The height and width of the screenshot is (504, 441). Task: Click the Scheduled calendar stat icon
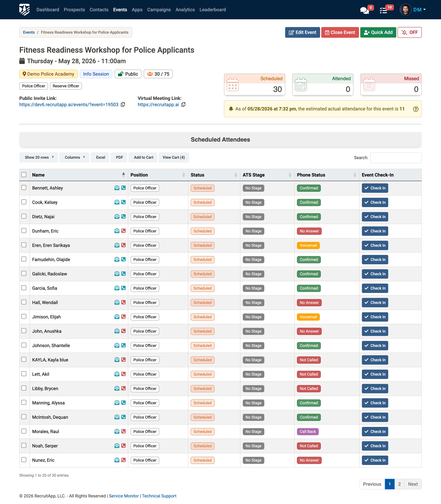pyautogui.click(x=232, y=84)
